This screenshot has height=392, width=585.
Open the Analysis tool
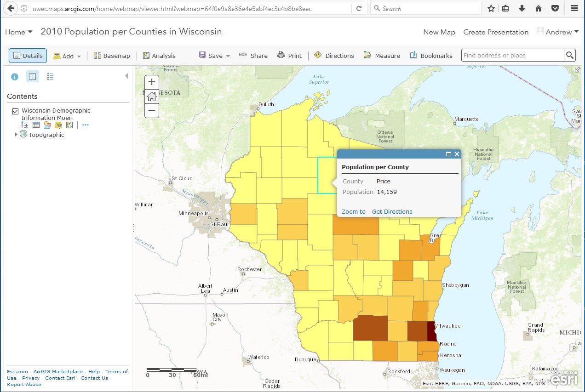159,56
